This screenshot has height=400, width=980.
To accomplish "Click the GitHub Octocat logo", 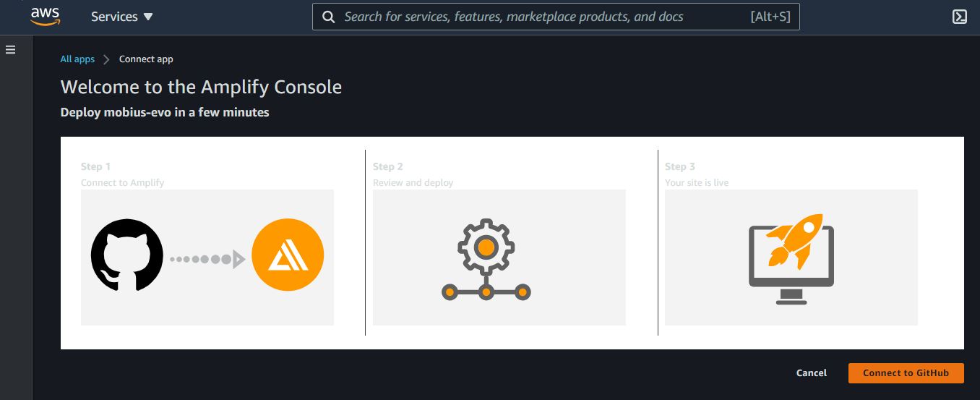I will [127, 256].
